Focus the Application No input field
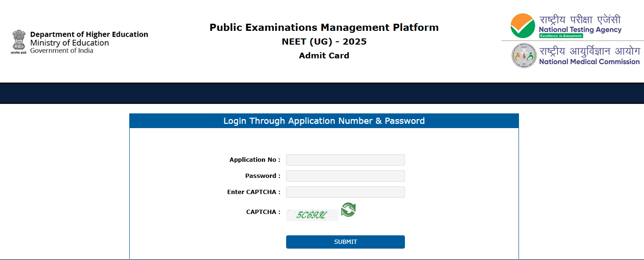The image size is (644, 260). click(x=346, y=160)
